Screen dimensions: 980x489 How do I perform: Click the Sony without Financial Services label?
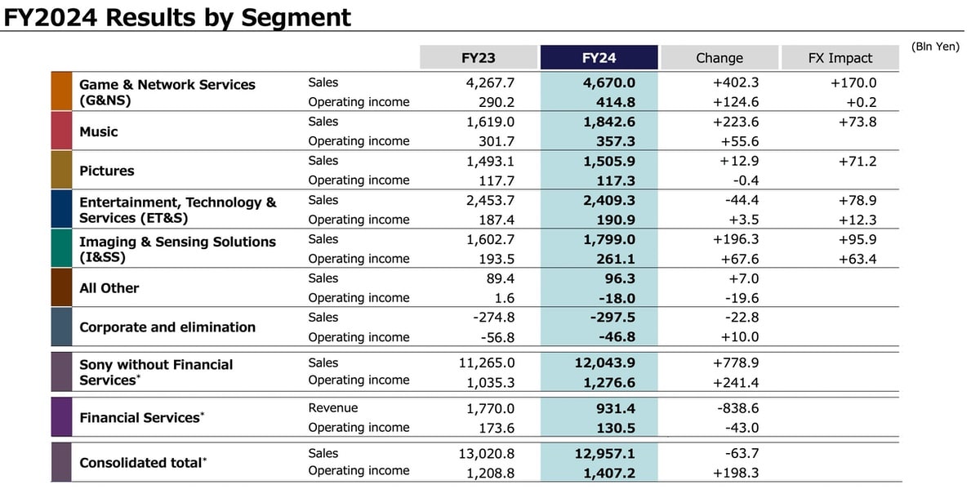pyautogui.click(x=155, y=372)
